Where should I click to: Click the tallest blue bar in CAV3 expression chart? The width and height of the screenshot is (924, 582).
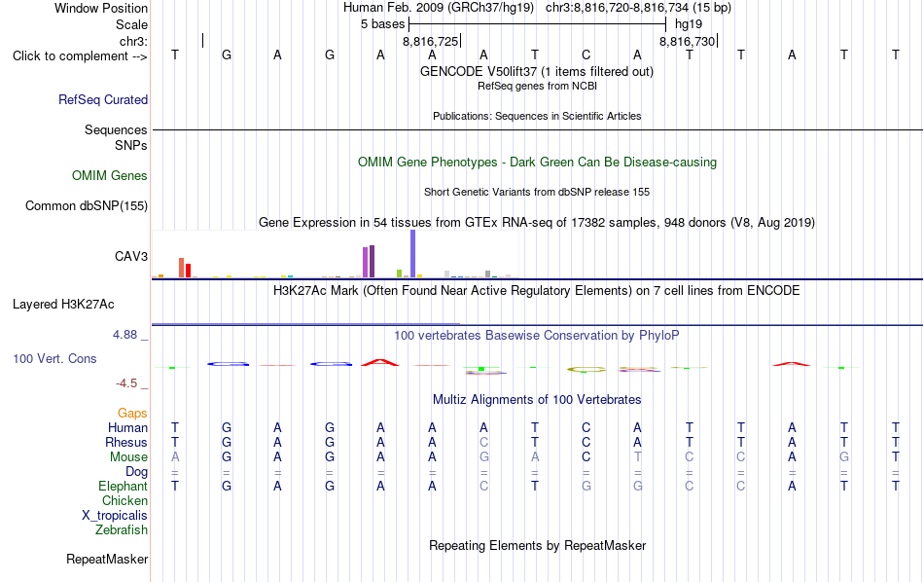pyautogui.click(x=413, y=254)
